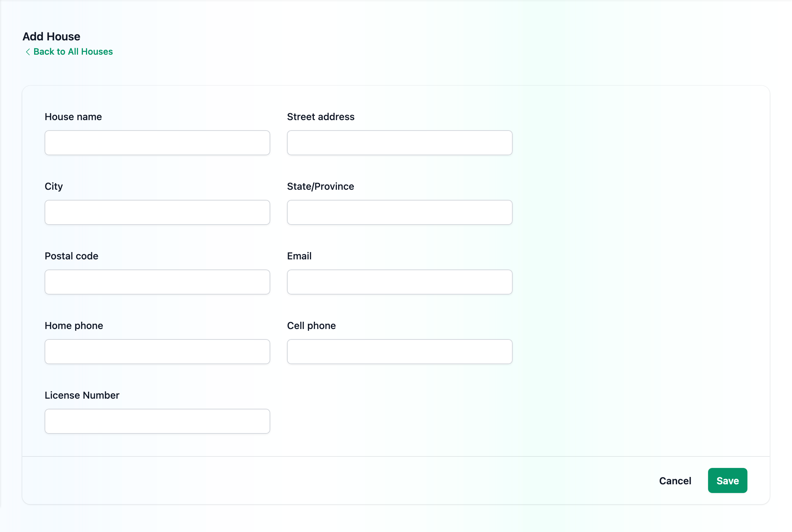Screen dimensions: 792x532
Task: Go back to All Houses link
Action: (73, 52)
